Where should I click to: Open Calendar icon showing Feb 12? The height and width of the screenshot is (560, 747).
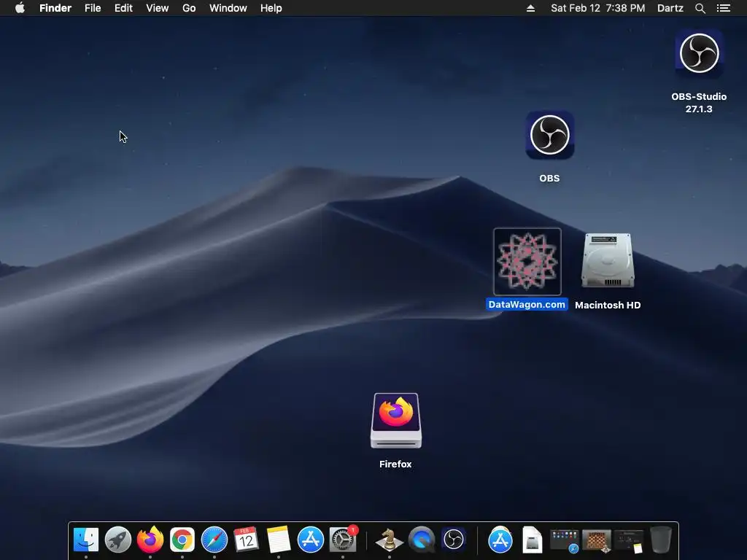247,540
